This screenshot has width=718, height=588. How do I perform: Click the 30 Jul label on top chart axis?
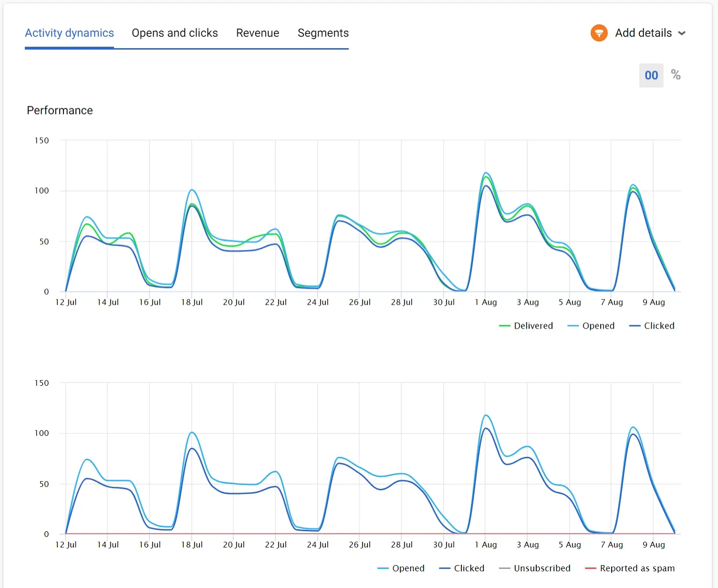pyautogui.click(x=444, y=302)
